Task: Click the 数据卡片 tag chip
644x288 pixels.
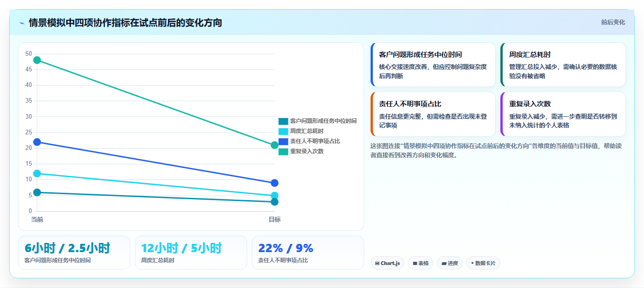Action: point(483,263)
